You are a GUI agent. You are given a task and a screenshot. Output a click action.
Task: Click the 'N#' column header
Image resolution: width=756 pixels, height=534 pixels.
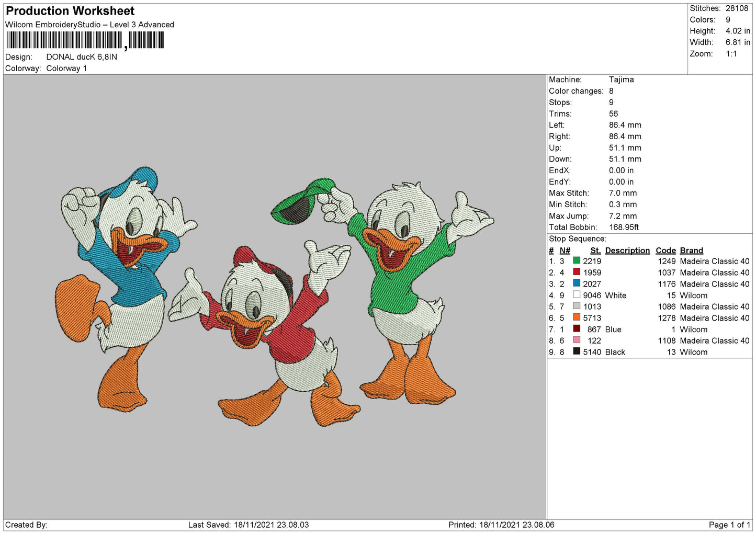pyautogui.click(x=565, y=251)
